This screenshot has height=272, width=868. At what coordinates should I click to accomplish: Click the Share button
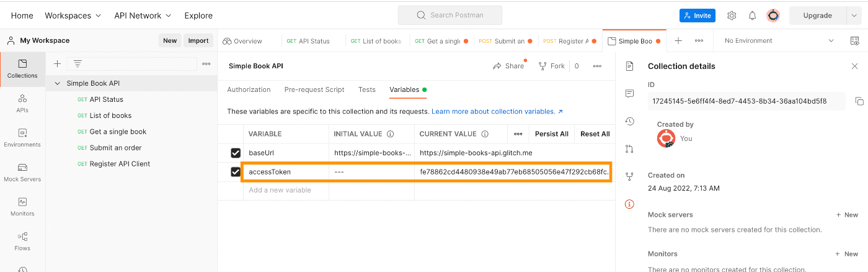coord(508,66)
